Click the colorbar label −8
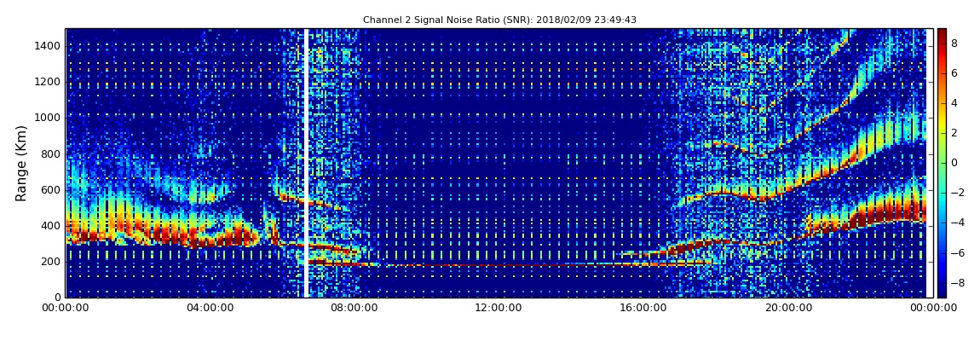Image resolution: width=980 pixels, height=347 pixels. (957, 282)
